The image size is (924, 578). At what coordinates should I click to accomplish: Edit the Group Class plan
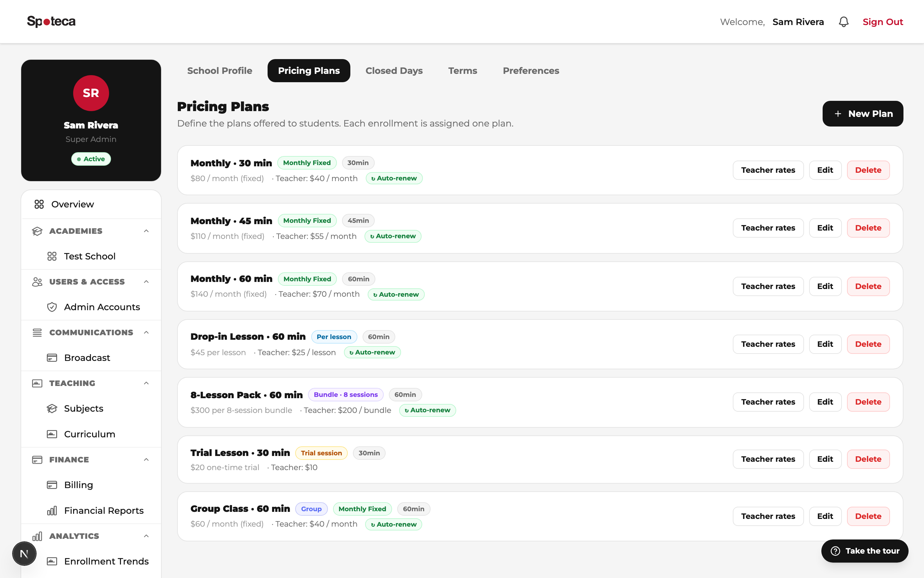tap(825, 516)
